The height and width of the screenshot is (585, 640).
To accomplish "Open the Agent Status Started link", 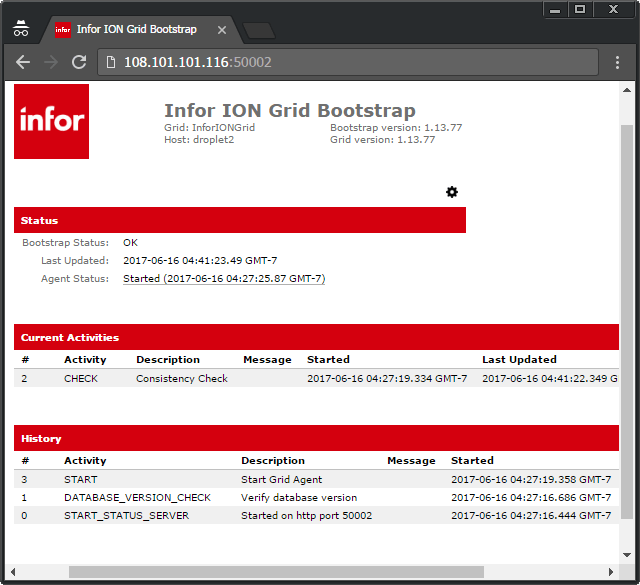I will tap(224, 279).
